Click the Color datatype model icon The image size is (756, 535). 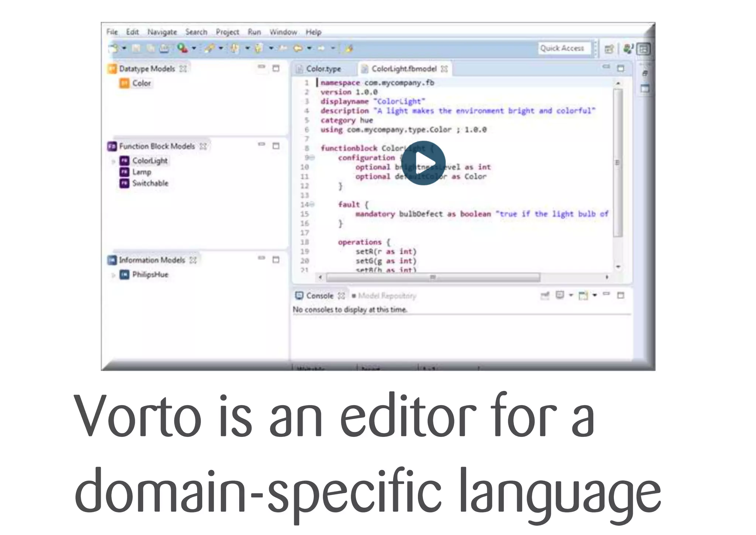(x=124, y=83)
